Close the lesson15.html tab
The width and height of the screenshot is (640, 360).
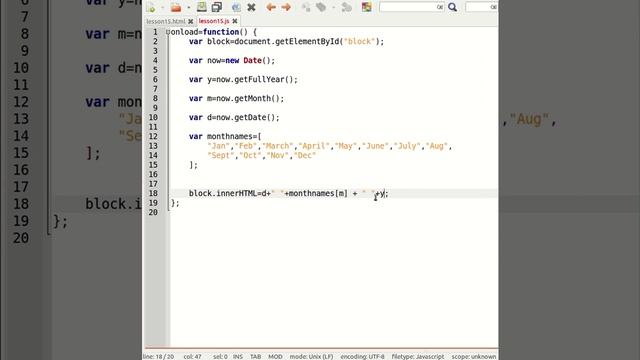tap(191, 21)
